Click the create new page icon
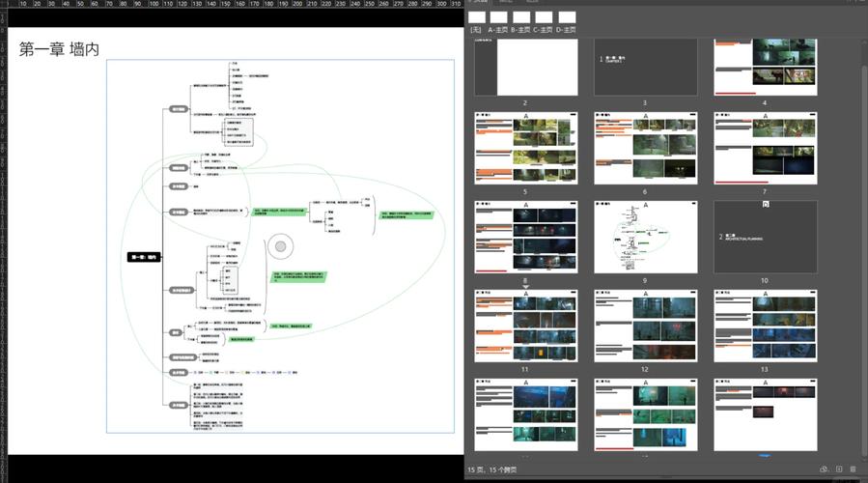This screenshot has width=868, height=483. click(x=839, y=469)
